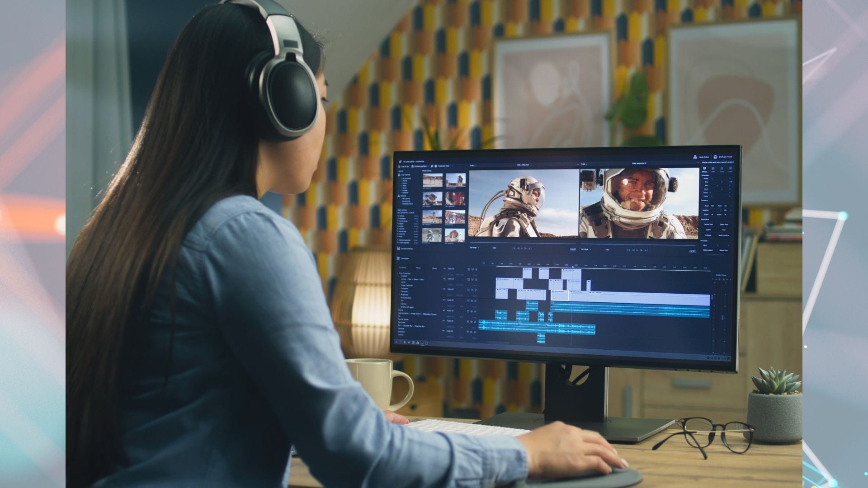
Task: Open the Scale dropdown above the right preview
Action: coord(584,164)
